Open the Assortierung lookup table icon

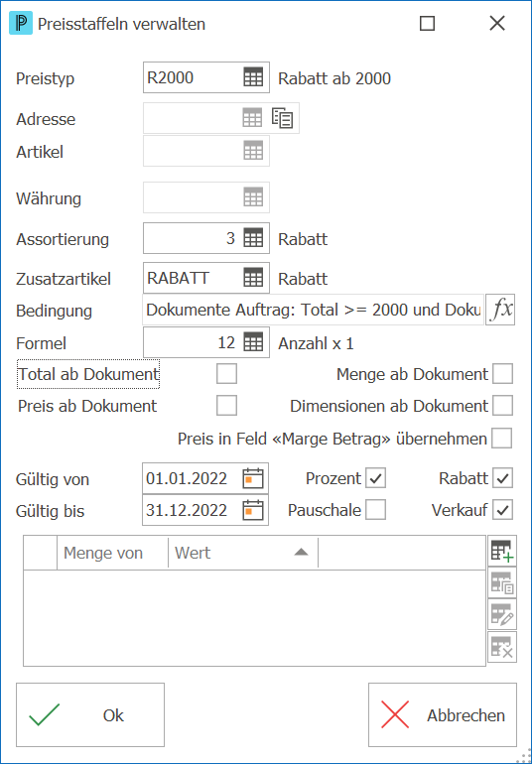coord(253,238)
